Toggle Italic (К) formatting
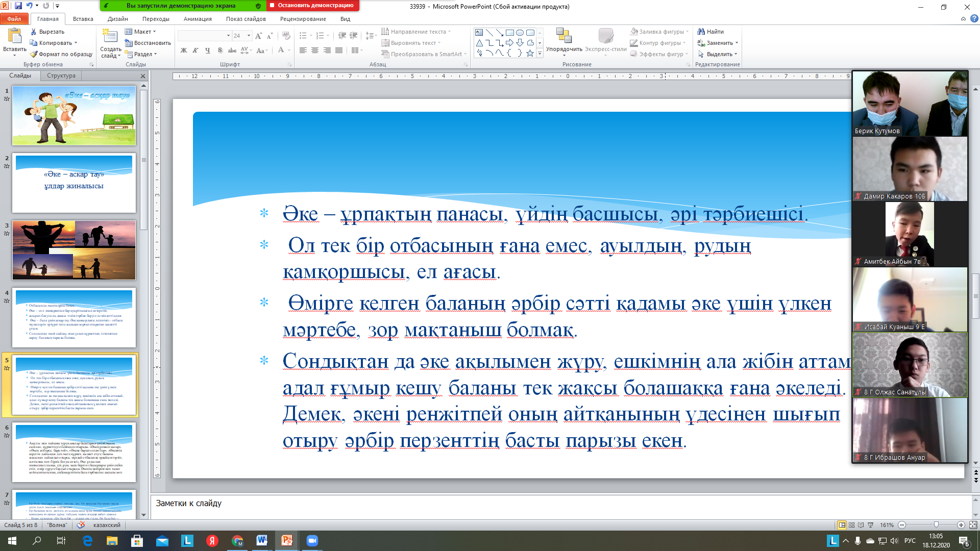980x551 pixels. [x=195, y=50]
